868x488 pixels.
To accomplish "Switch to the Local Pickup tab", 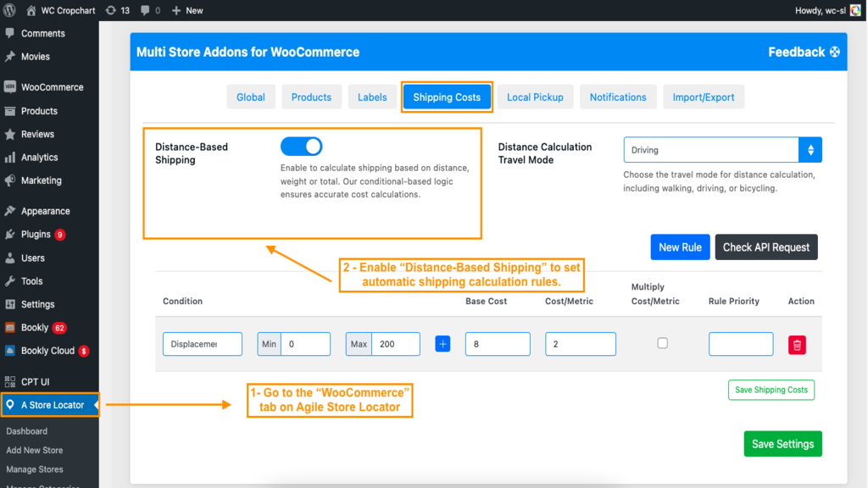I will coord(535,97).
